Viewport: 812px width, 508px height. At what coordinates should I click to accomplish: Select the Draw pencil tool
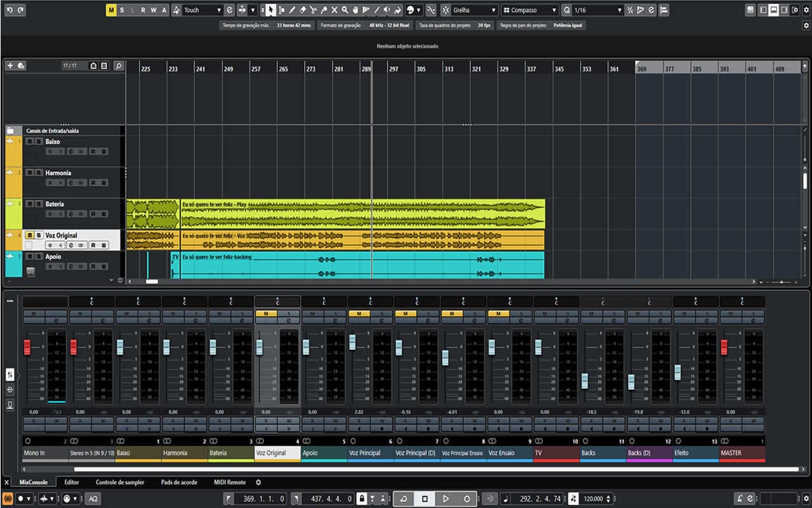tap(292, 10)
